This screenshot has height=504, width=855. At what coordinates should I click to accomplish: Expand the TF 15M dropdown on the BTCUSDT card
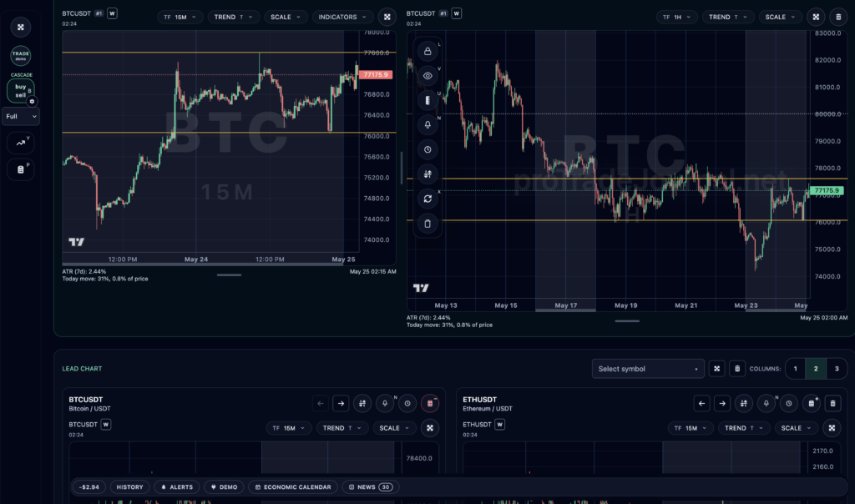288,428
